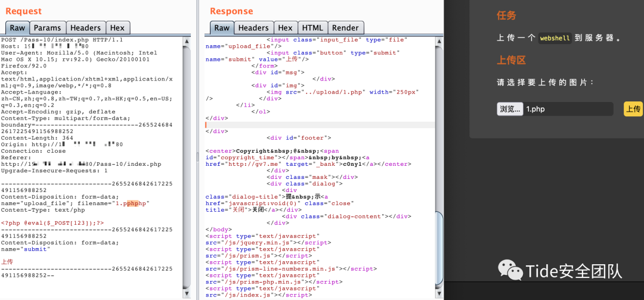This screenshot has width=644, height=300.
Task: Open the Response Hex tab
Action: point(285,28)
